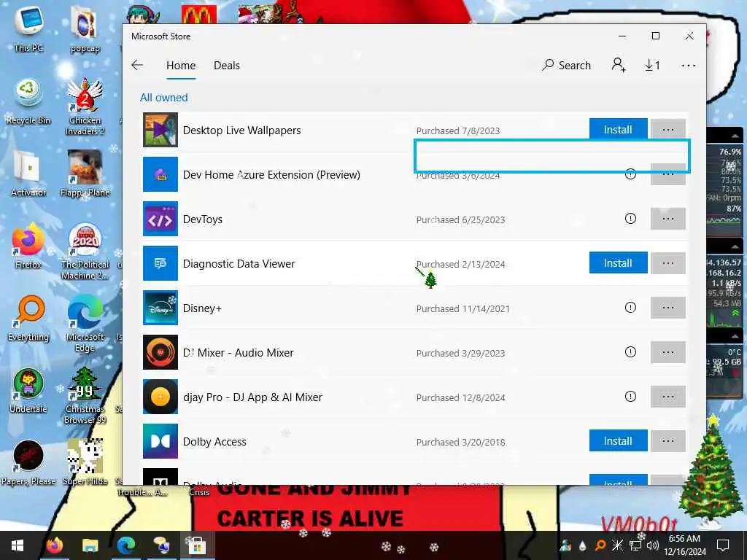Select Everything desktop shortcut
The height and width of the screenshot is (560, 747).
point(28,319)
